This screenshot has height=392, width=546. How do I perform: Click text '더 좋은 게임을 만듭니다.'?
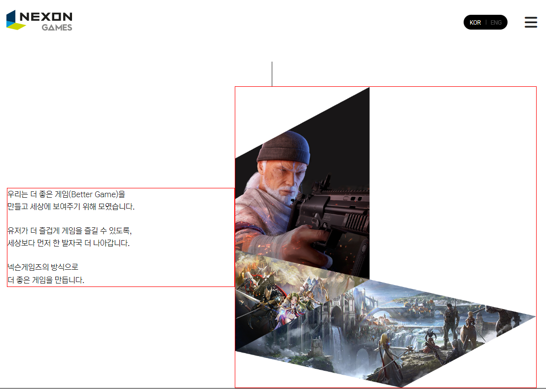tap(46, 280)
